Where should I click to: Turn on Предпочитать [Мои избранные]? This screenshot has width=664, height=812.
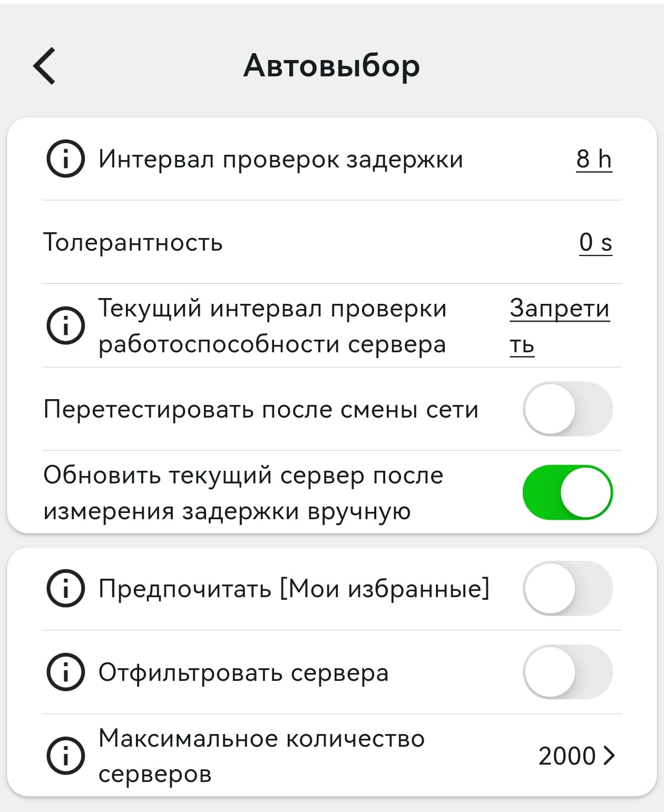pyautogui.click(x=568, y=589)
